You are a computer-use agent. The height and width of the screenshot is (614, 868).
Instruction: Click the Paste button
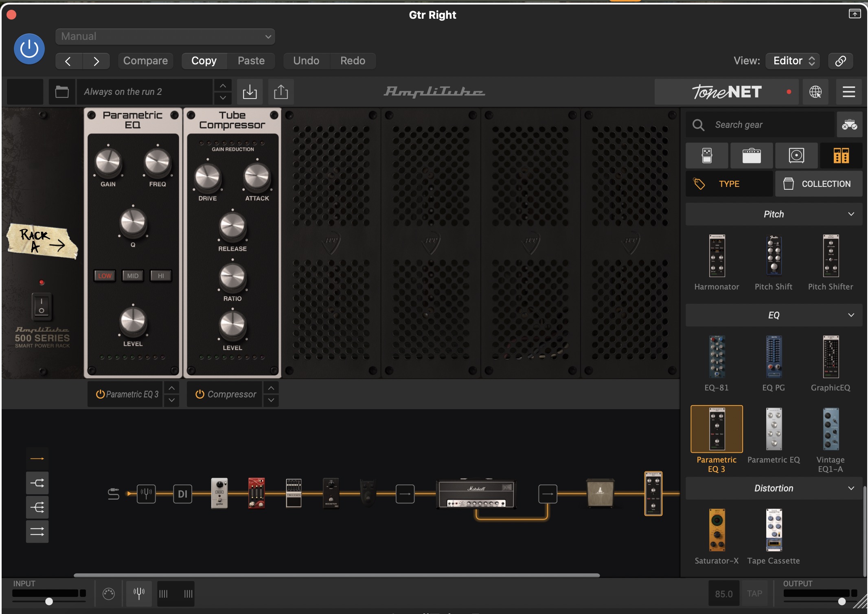(251, 61)
